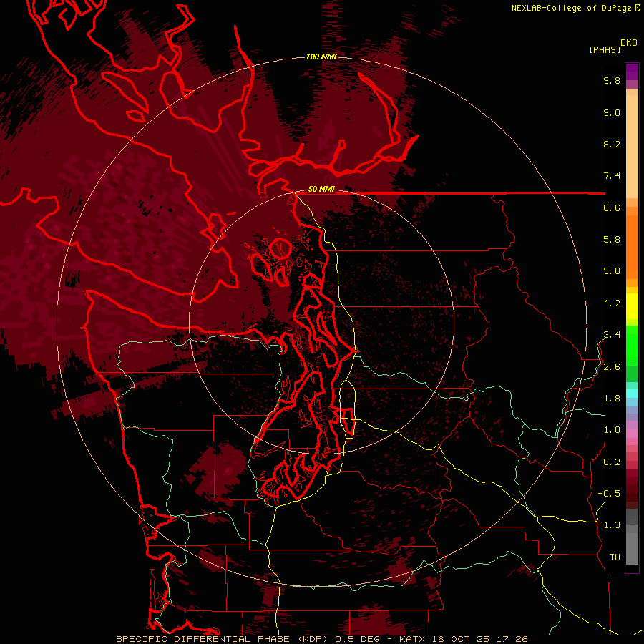Screen dimensions: 644x644
Task: Click the 5.8 color scale value
Action: click(x=612, y=240)
